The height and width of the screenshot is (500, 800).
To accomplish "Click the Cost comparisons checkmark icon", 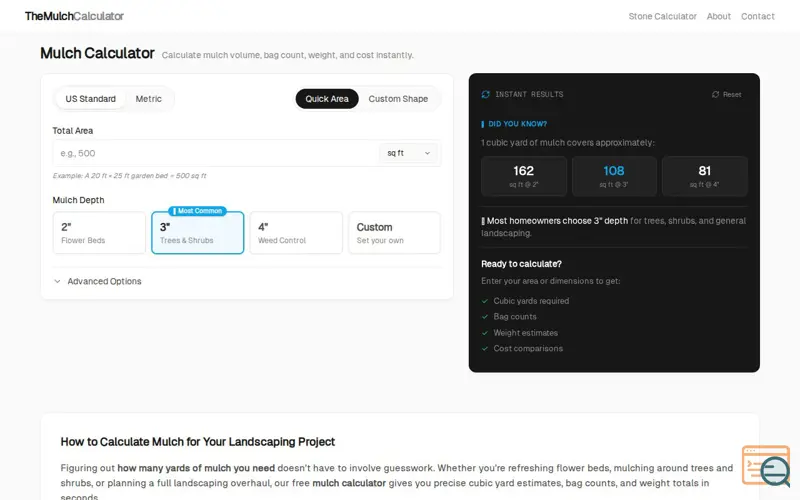I will (x=485, y=348).
